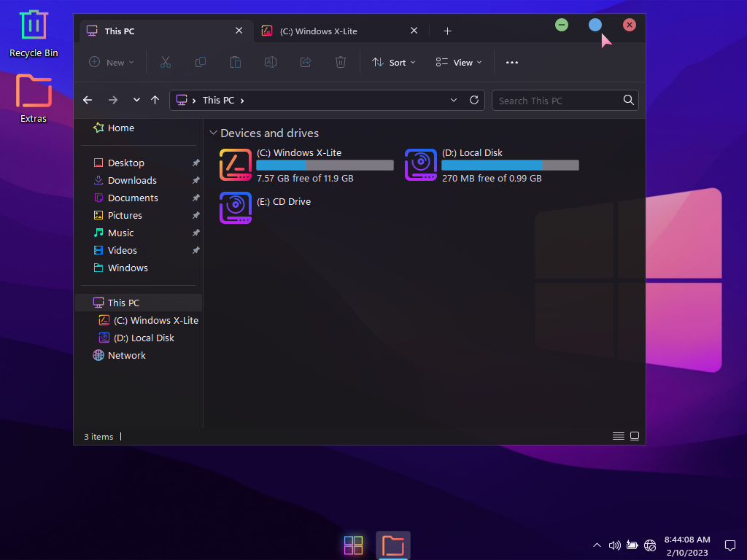Open the (D:) Local Disk drive icon
Image resolution: width=747 pixels, height=560 pixels.
coord(421,165)
